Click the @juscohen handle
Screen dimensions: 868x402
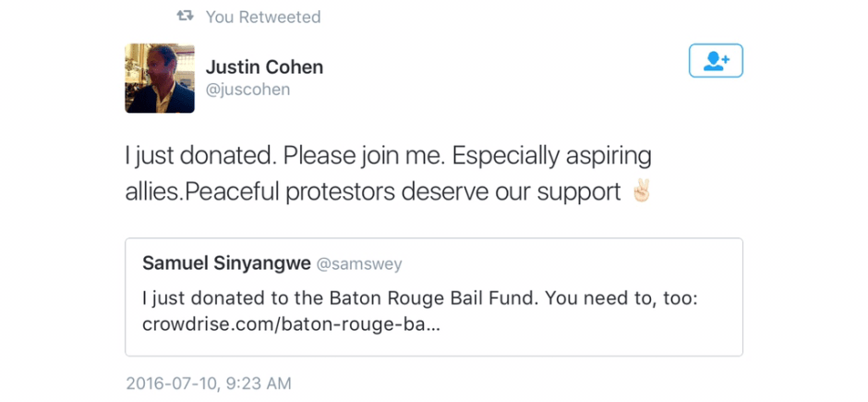point(247,90)
